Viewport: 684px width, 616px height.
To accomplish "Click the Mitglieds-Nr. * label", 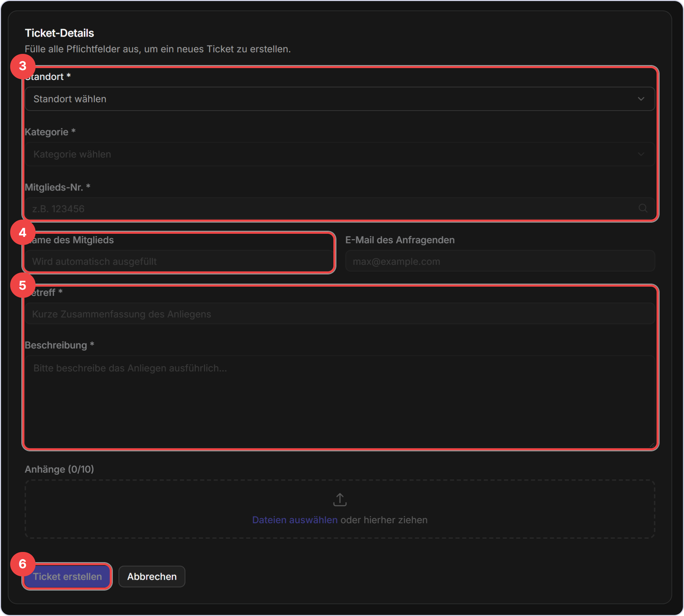I will 57,187.
